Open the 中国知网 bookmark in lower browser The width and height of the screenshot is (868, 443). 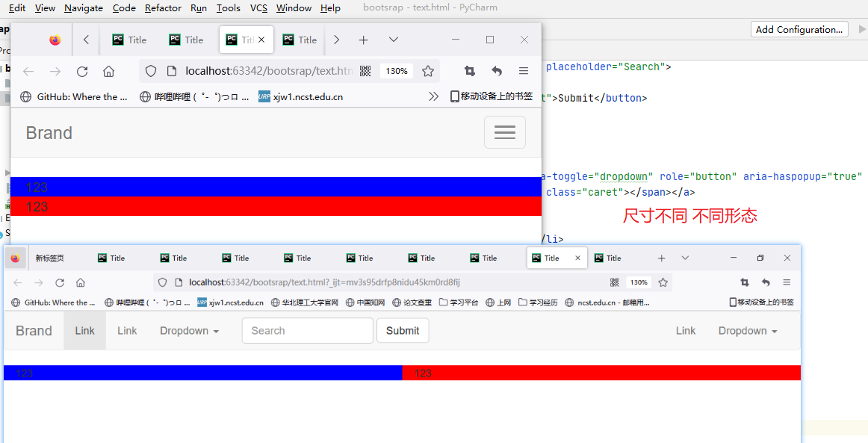tap(365, 303)
